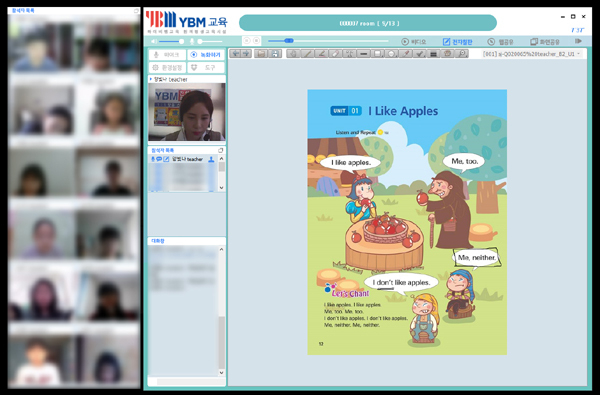
Task: Open the document selection dropdown
Action: [532, 54]
